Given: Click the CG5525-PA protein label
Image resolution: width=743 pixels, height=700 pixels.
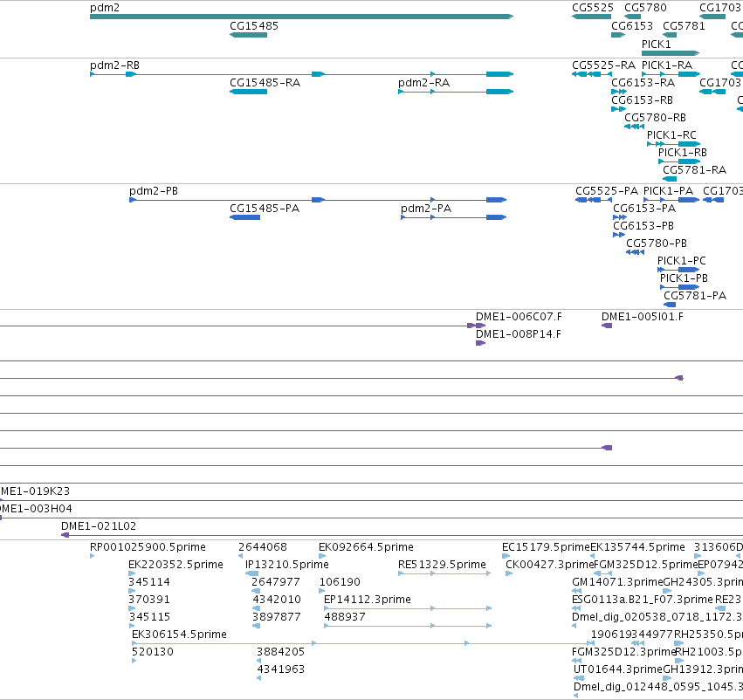Looking at the screenshot, I should (607, 191).
